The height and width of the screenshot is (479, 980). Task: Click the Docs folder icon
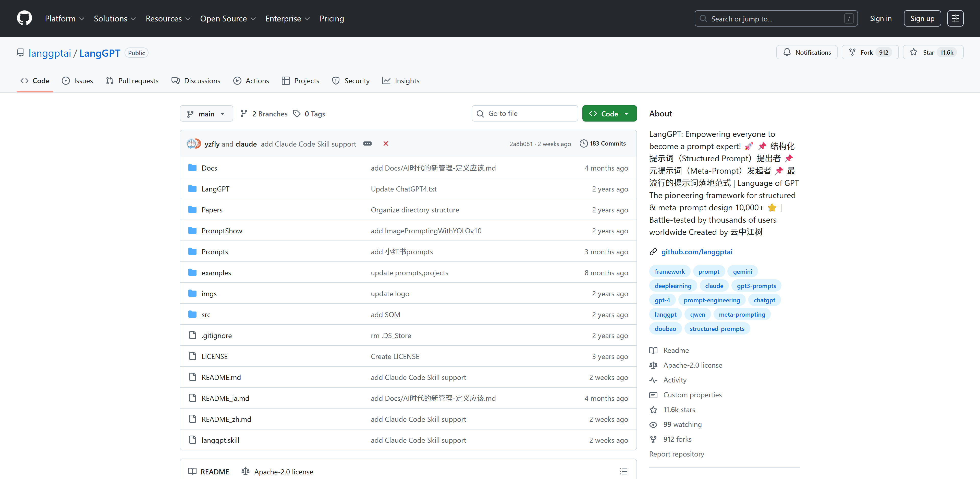(192, 168)
